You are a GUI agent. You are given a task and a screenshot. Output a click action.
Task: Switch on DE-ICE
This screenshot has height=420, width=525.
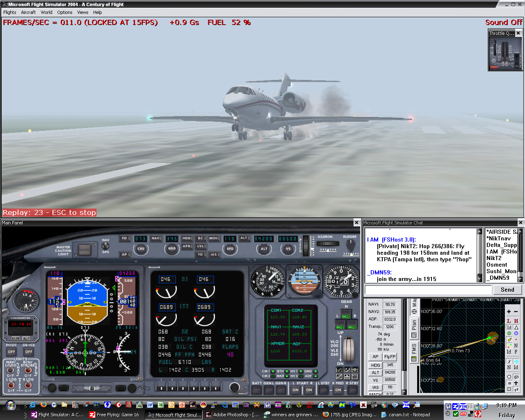(x=28, y=352)
